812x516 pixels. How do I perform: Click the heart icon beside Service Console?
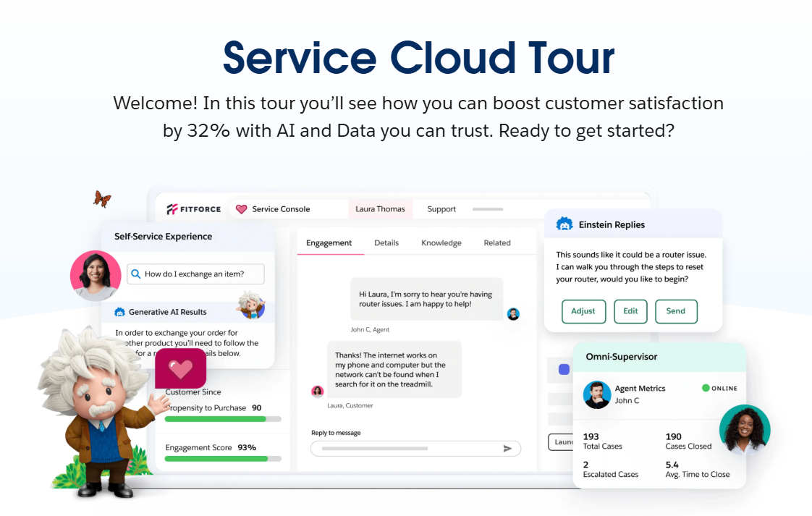point(242,209)
